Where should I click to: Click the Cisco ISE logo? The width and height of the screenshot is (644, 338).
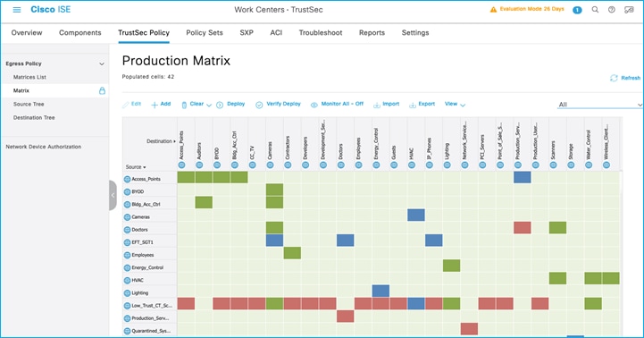pyautogui.click(x=51, y=10)
